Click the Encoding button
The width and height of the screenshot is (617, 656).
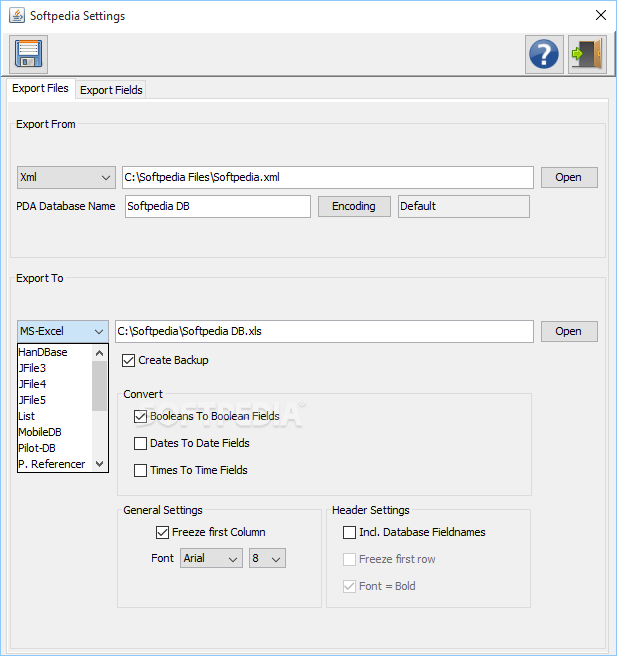(x=354, y=206)
